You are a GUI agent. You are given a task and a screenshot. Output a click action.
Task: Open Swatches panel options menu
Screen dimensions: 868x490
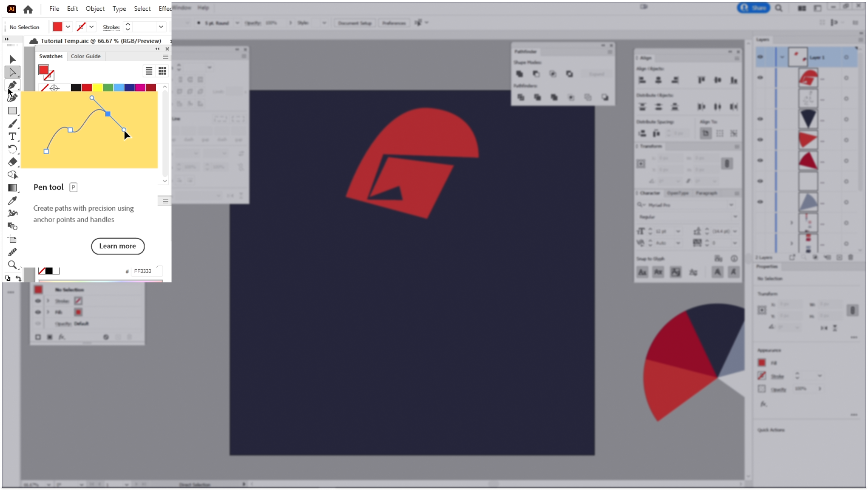click(x=166, y=57)
